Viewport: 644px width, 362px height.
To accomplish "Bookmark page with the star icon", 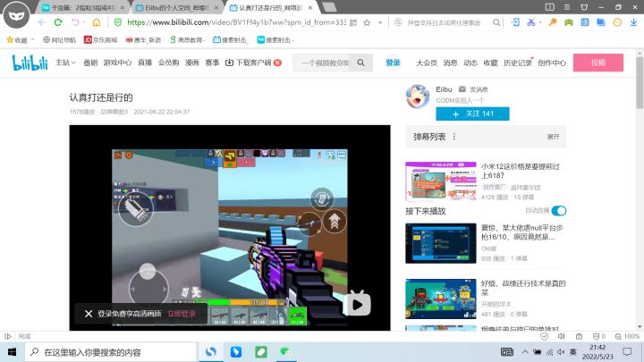I will [367, 22].
